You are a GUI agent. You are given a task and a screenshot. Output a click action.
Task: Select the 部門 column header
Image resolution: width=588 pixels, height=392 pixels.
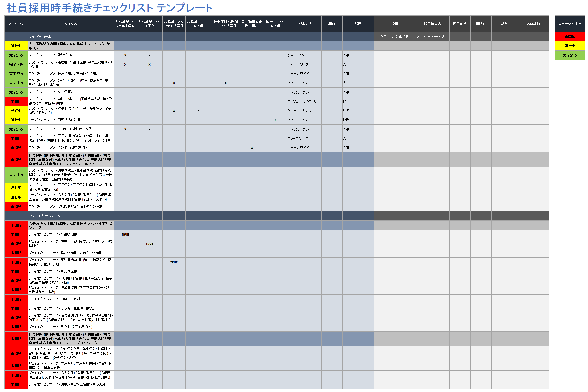(358, 24)
